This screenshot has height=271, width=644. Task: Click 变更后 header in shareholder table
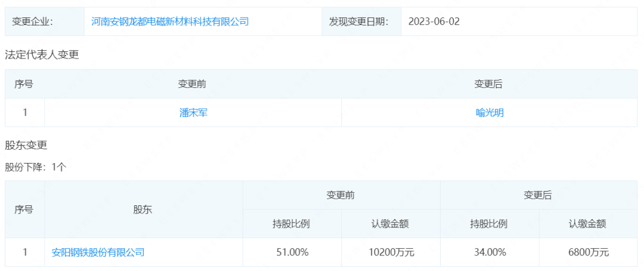coord(538,195)
